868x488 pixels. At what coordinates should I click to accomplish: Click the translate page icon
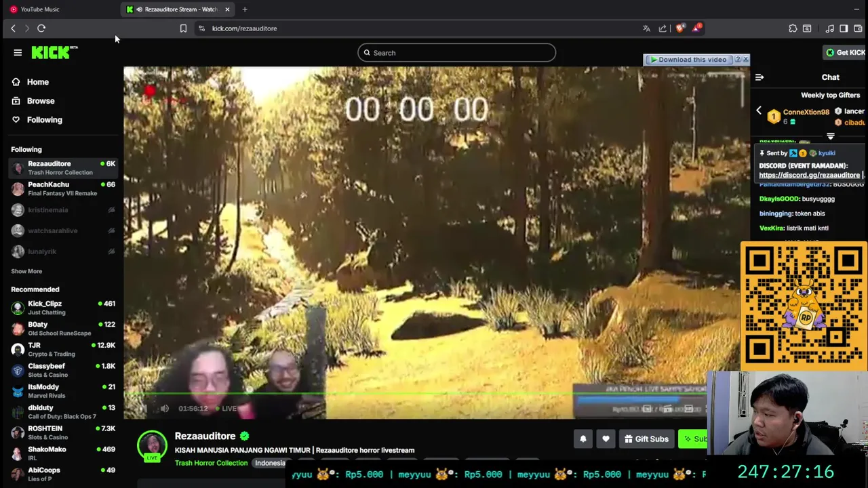click(x=646, y=28)
